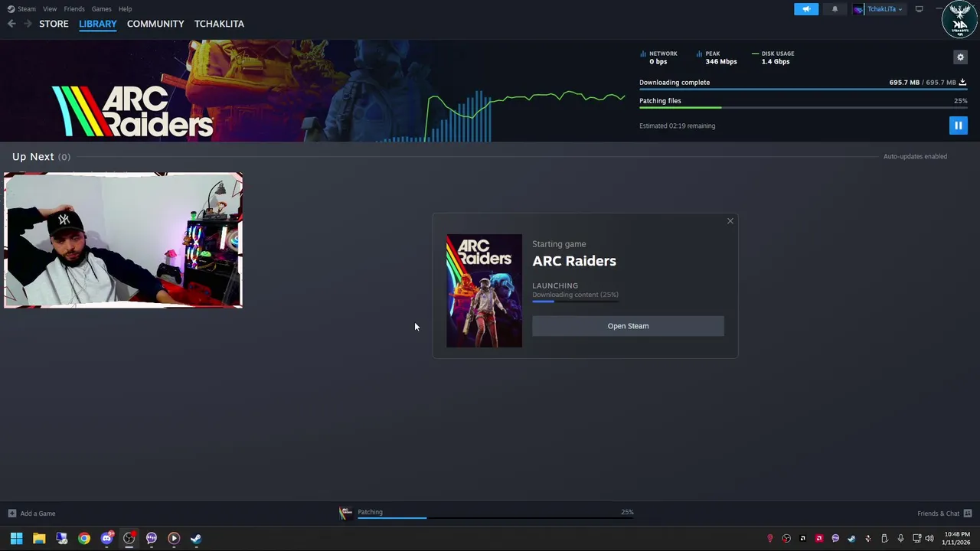The image size is (980, 551).
Task: Open Google Chrome from the taskbar
Action: point(84,538)
